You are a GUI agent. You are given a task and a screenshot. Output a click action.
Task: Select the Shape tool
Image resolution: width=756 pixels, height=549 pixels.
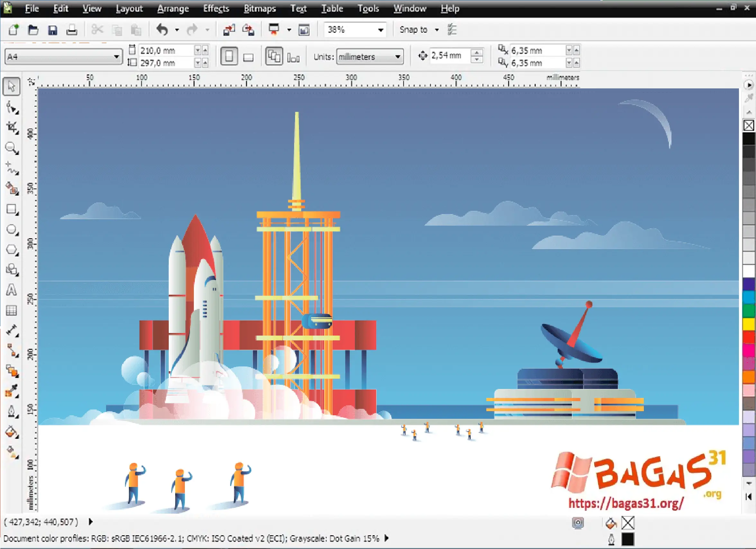point(11,107)
